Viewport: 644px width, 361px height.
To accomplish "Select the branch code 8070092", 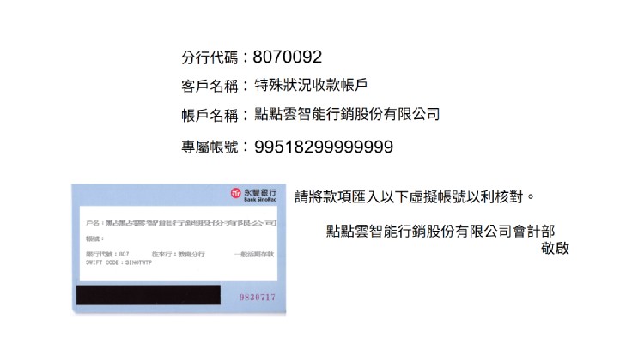I will (287, 57).
